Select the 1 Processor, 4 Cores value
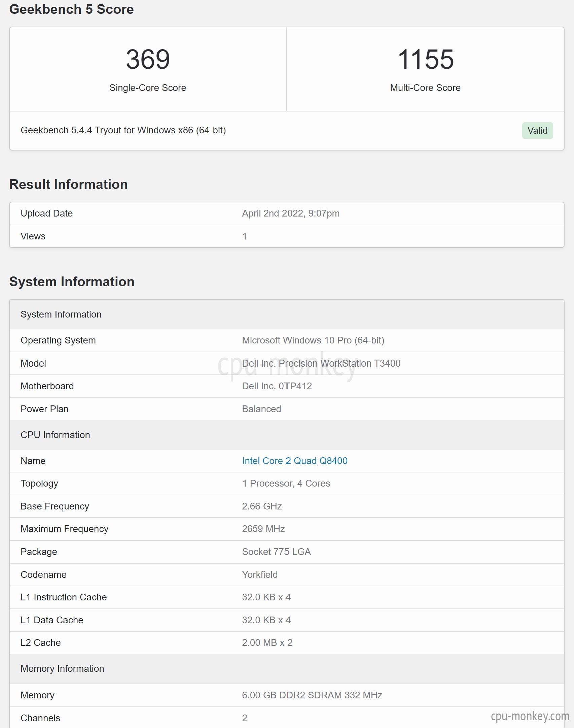 [286, 484]
